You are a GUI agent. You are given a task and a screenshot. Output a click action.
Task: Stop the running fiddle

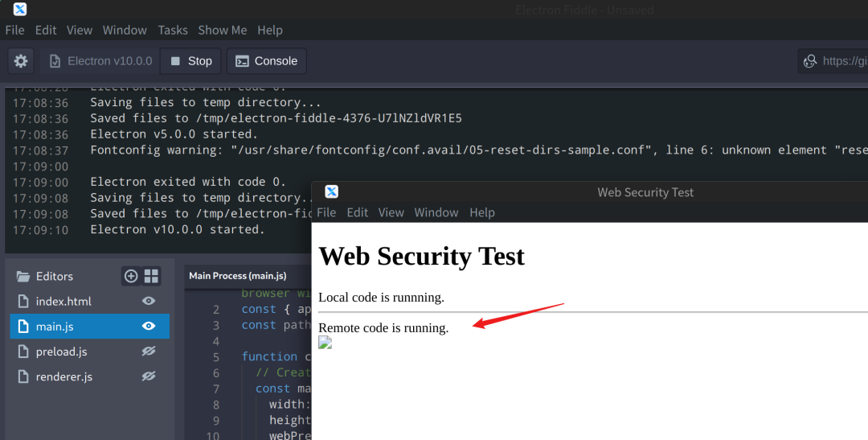[191, 61]
